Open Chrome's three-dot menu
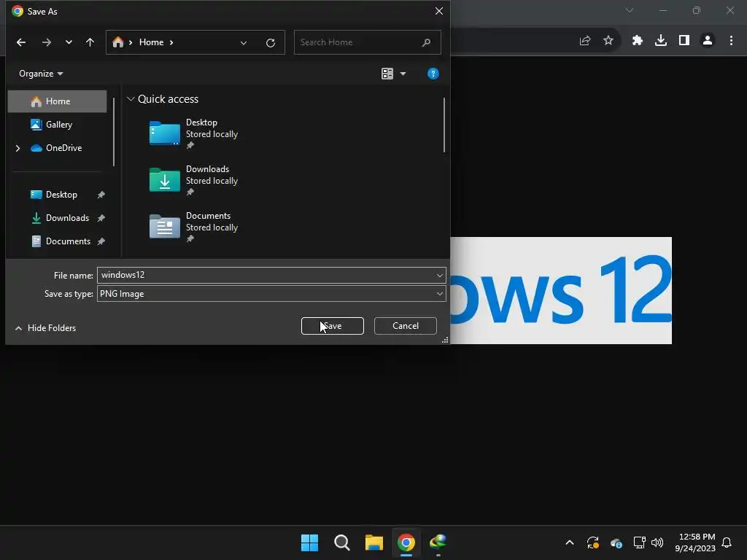The image size is (747, 560). (x=731, y=41)
